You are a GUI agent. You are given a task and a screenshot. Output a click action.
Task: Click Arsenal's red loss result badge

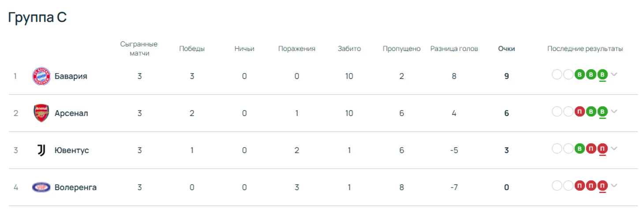tap(580, 112)
